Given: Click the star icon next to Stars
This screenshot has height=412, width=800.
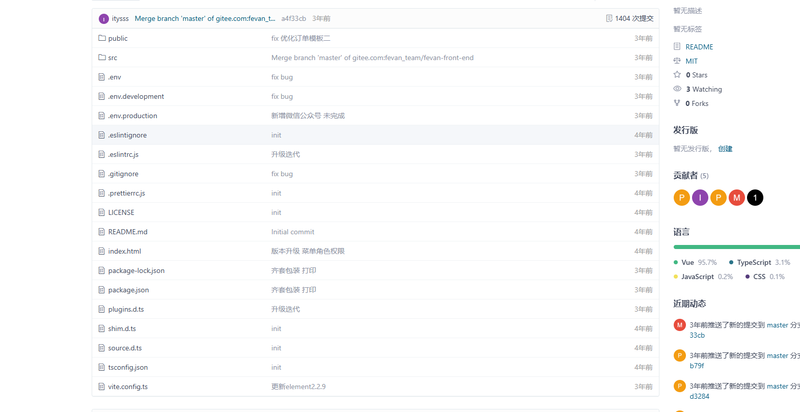Looking at the screenshot, I should click(x=677, y=74).
